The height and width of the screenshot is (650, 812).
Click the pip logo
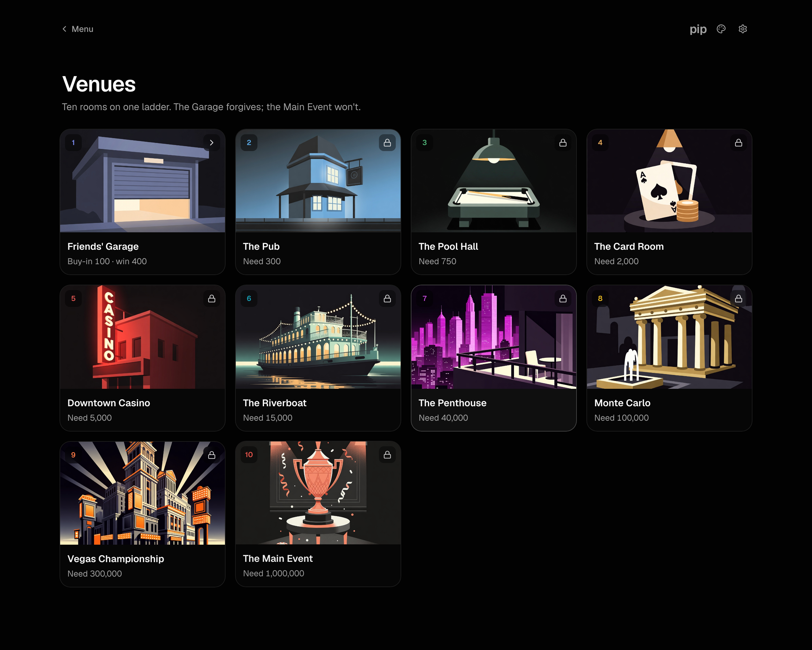pyautogui.click(x=698, y=29)
